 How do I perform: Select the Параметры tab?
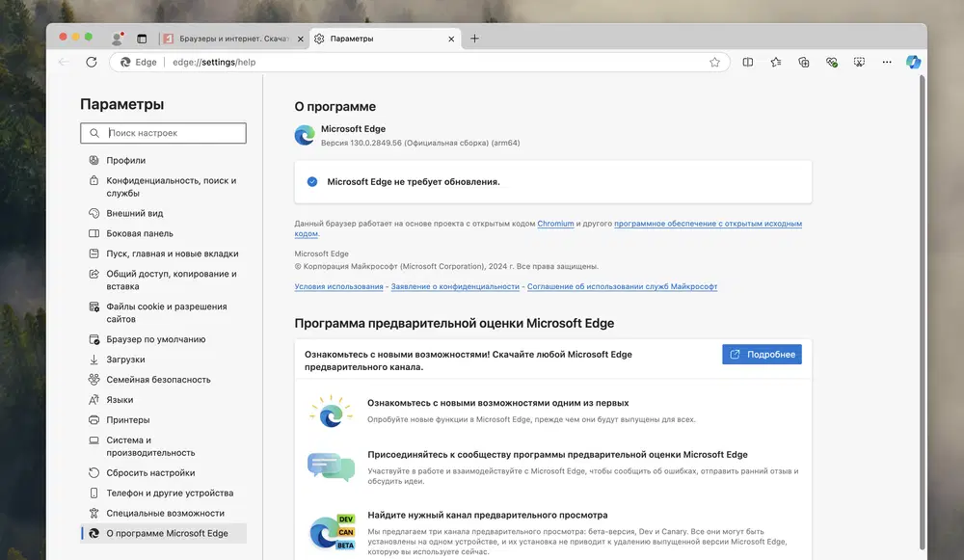pos(386,39)
